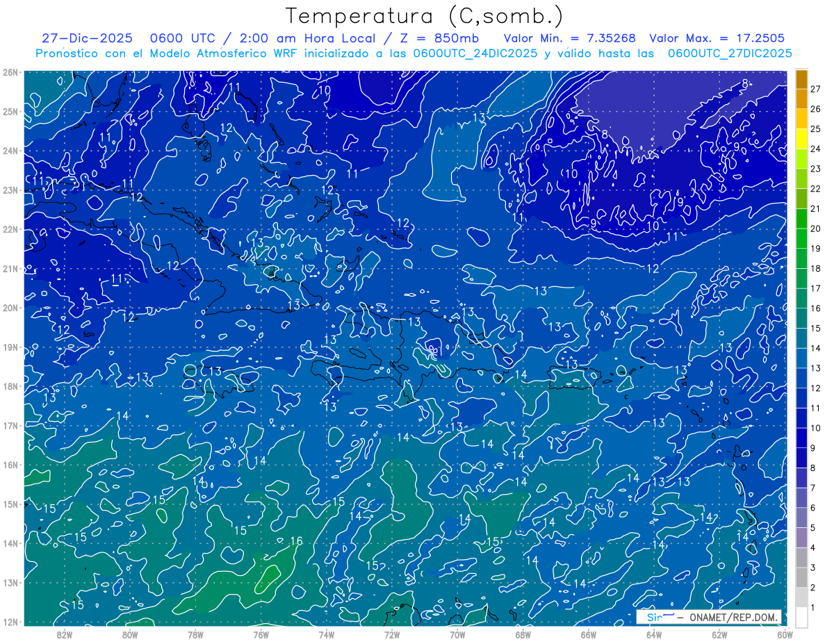
Task: Click "2:00 am Hora Local" text
Action: 307,38
